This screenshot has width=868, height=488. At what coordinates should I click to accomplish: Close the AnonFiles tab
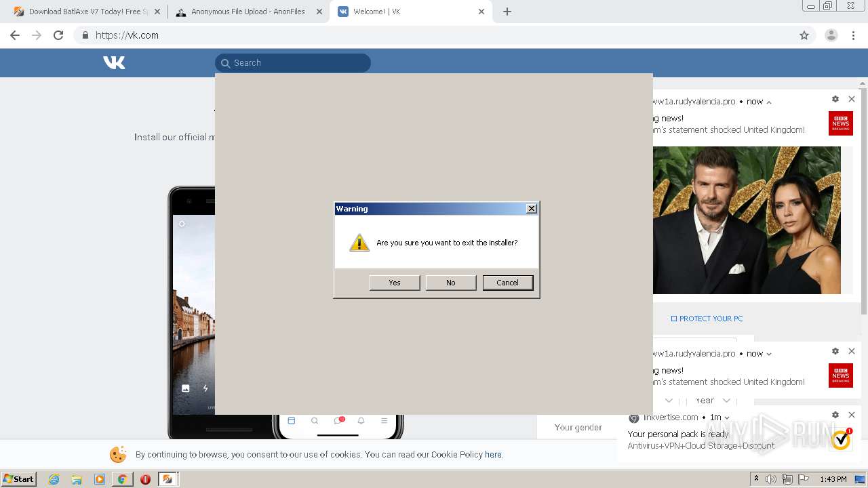pos(319,12)
